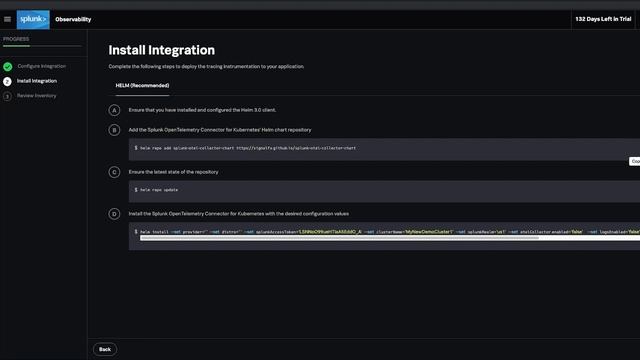640x360 pixels.
Task: Click the helm repo update command box
Action: tap(384, 191)
